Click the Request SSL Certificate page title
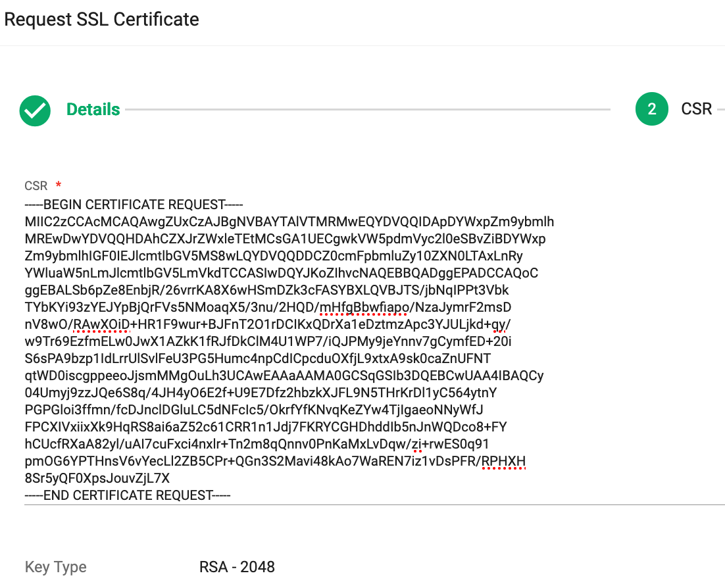The height and width of the screenshot is (588, 725). pyautogui.click(x=101, y=20)
